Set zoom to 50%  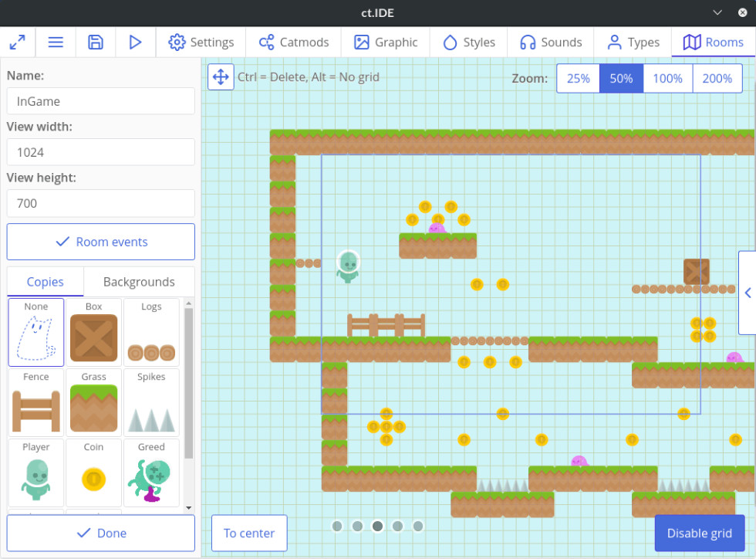coord(621,78)
